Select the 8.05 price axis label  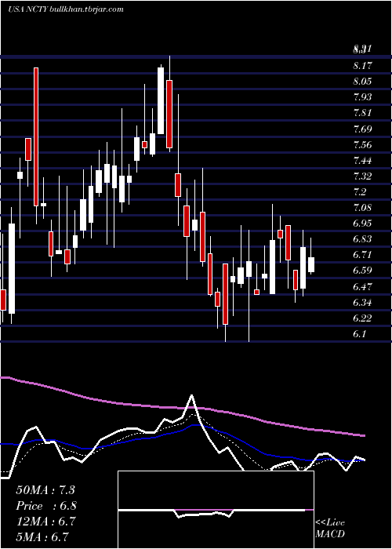[x=362, y=82]
